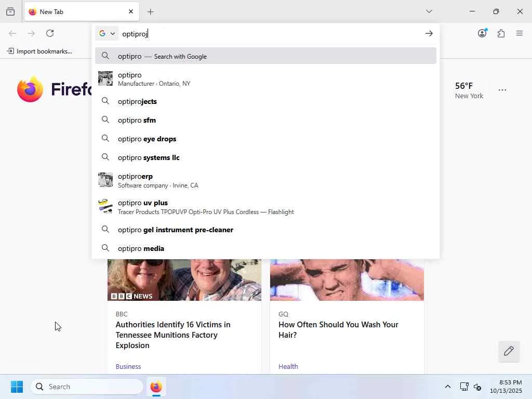The height and width of the screenshot is (399, 532).
Task: Open the clock showing 8:53 PM
Action: [506, 387]
